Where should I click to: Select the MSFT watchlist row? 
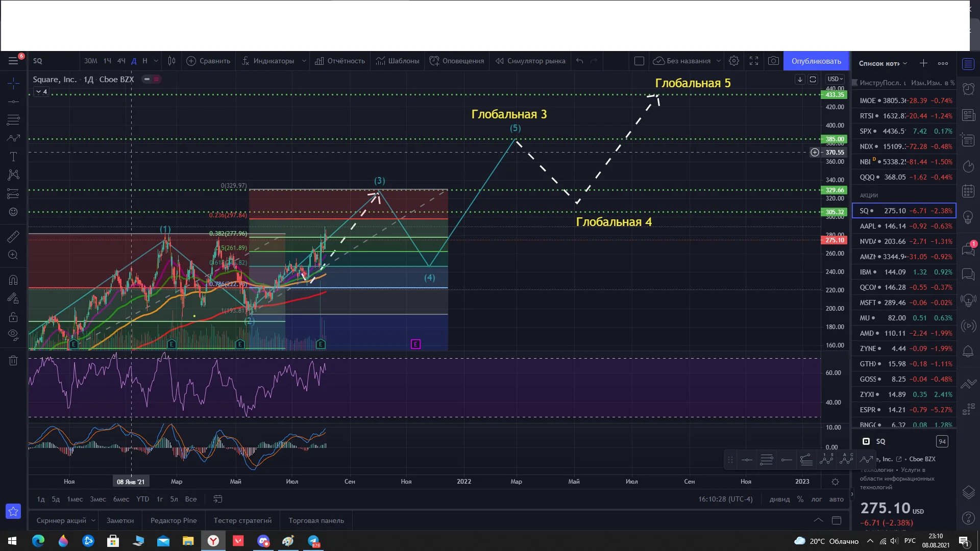coord(904,303)
